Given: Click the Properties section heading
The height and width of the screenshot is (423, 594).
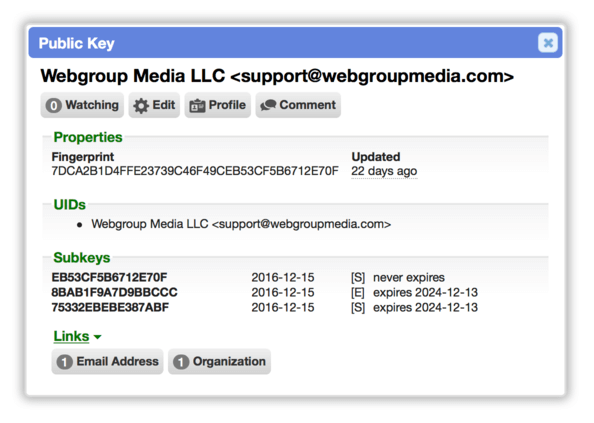Looking at the screenshot, I should (x=88, y=137).
